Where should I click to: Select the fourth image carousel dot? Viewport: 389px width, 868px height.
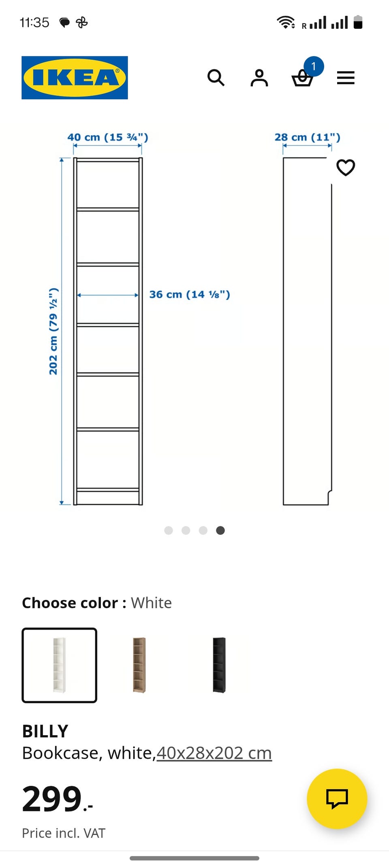(x=220, y=530)
